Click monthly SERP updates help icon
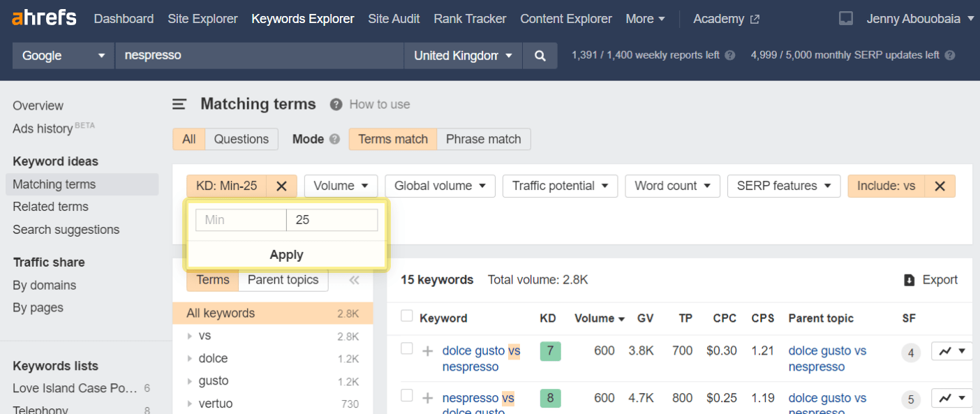Image resolution: width=980 pixels, height=414 pixels. pyautogui.click(x=950, y=55)
